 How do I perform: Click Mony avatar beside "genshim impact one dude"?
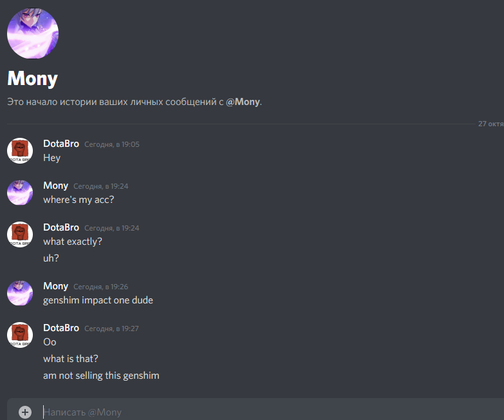click(x=20, y=293)
